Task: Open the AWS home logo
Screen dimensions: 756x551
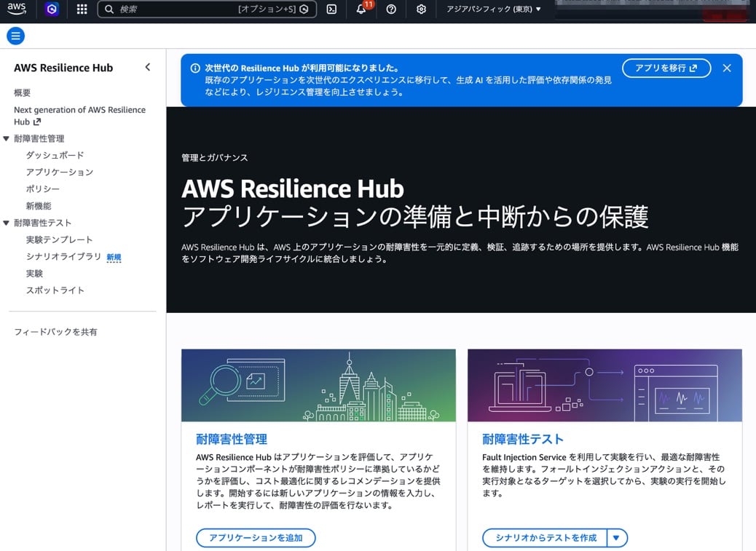Action: click(17, 9)
